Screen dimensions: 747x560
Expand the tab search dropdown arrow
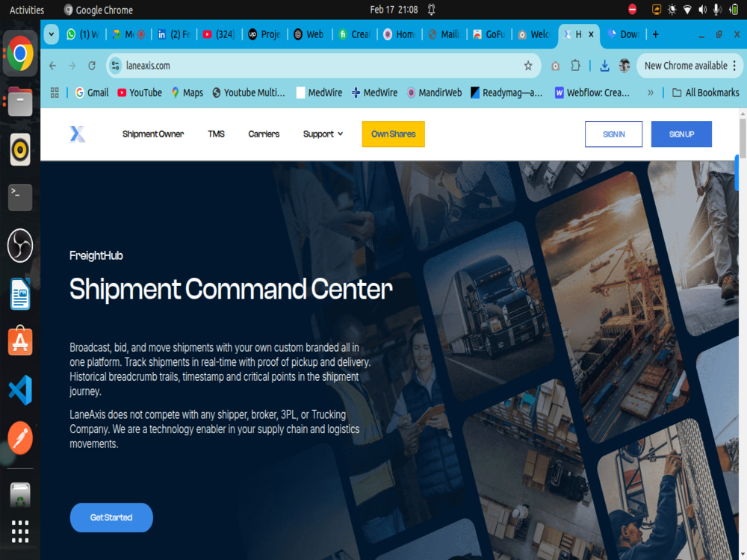click(x=51, y=34)
